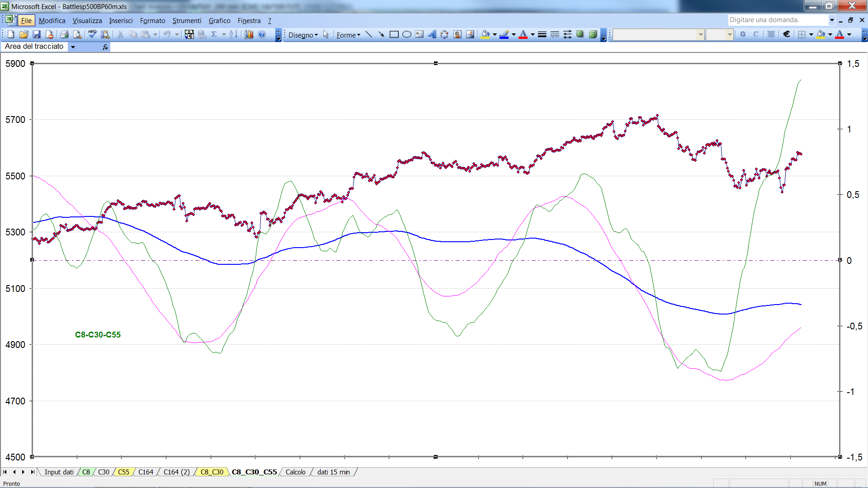Insert a Text Box from drawing toolbar
The image size is (868, 488).
click(x=419, y=34)
